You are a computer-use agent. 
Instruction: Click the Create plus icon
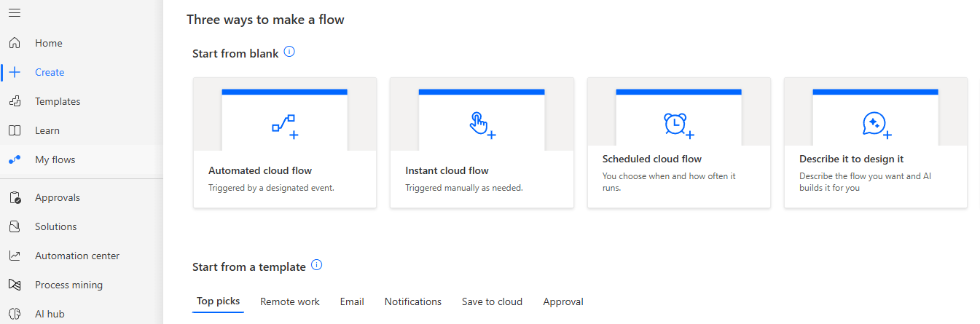(x=15, y=72)
